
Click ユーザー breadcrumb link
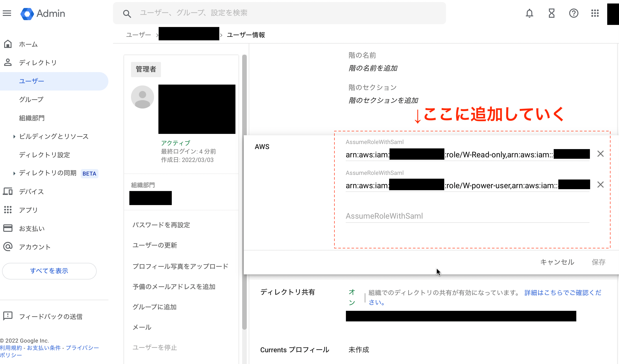[x=139, y=35]
